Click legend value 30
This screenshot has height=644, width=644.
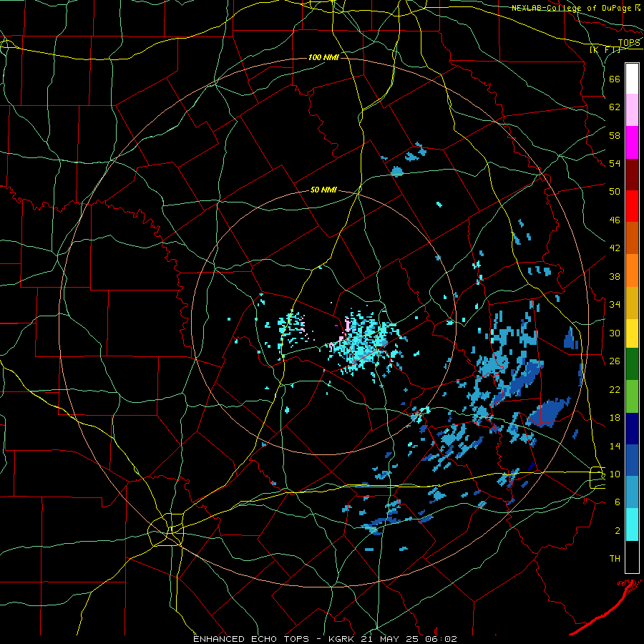tap(615, 333)
